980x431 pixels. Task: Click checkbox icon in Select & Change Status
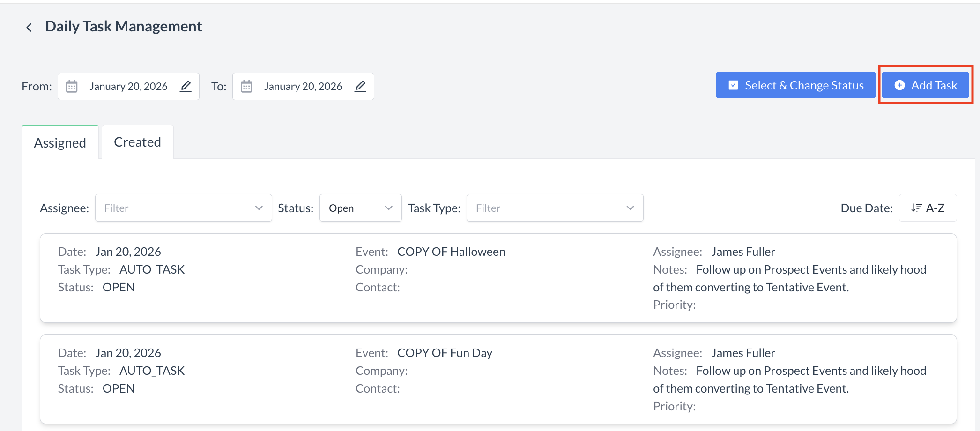click(x=733, y=85)
